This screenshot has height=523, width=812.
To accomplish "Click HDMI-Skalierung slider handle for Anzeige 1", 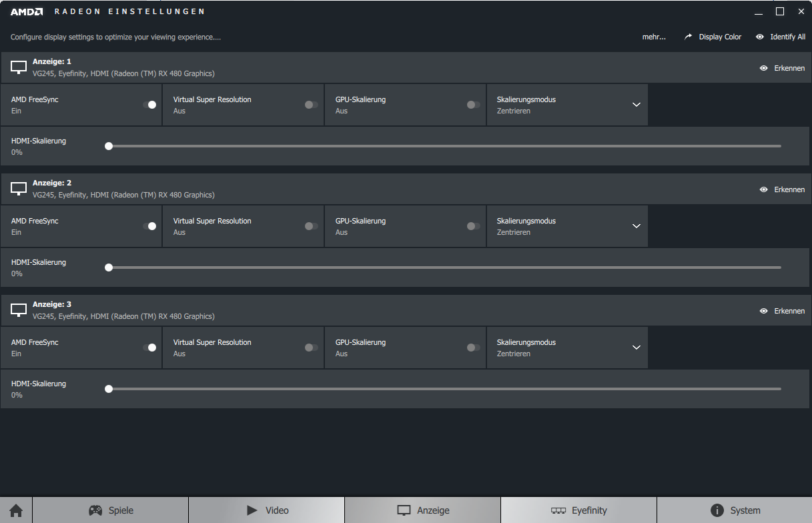I will (x=109, y=146).
